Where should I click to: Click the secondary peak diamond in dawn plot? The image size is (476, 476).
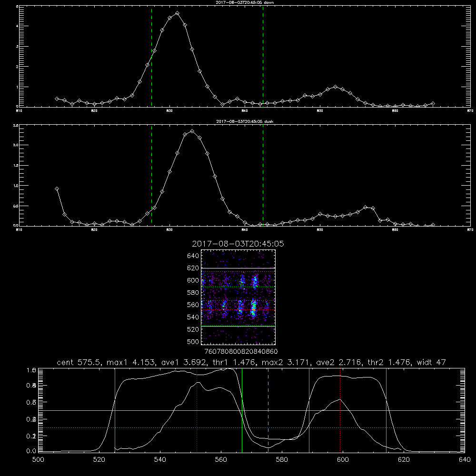point(335,87)
